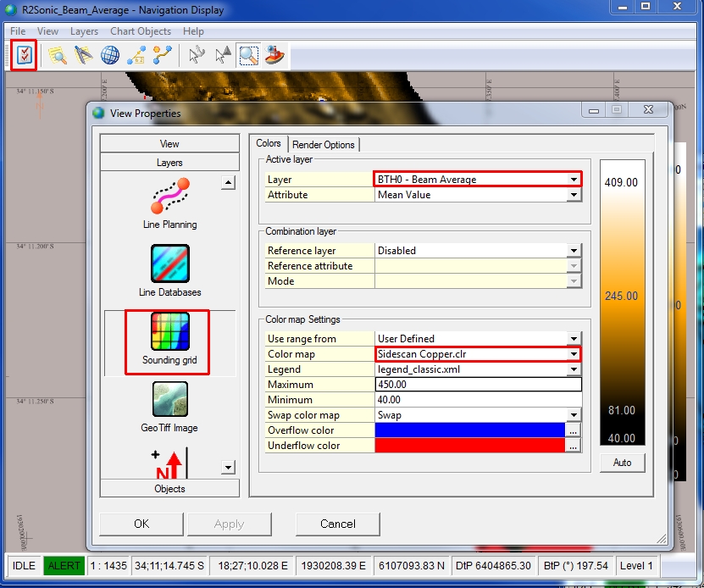
Task: Click the anchor cursor tool icon
Action: 197,56
